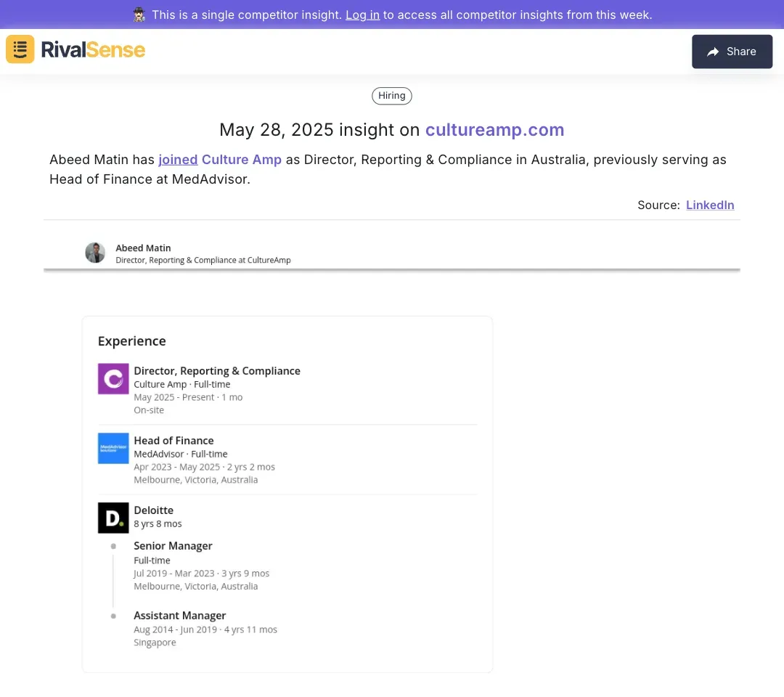
Task: Click the 'On-site' location text
Action: 149,410
